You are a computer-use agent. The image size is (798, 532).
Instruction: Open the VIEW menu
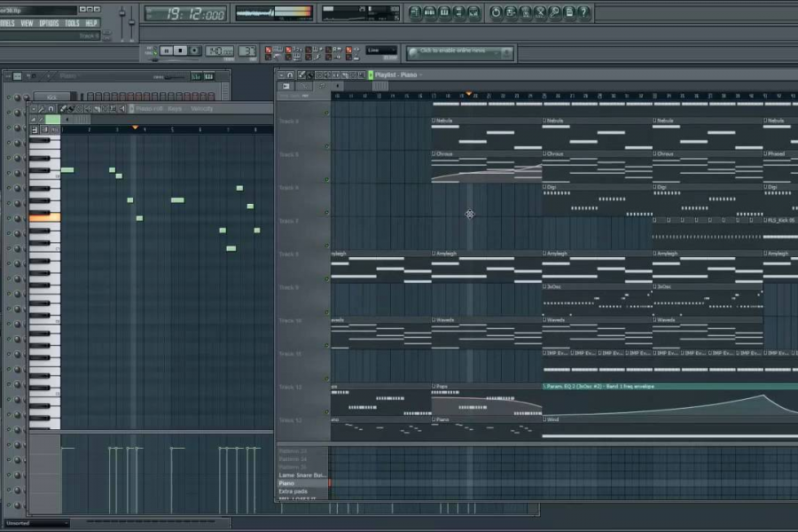pyautogui.click(x=27, y=23)
